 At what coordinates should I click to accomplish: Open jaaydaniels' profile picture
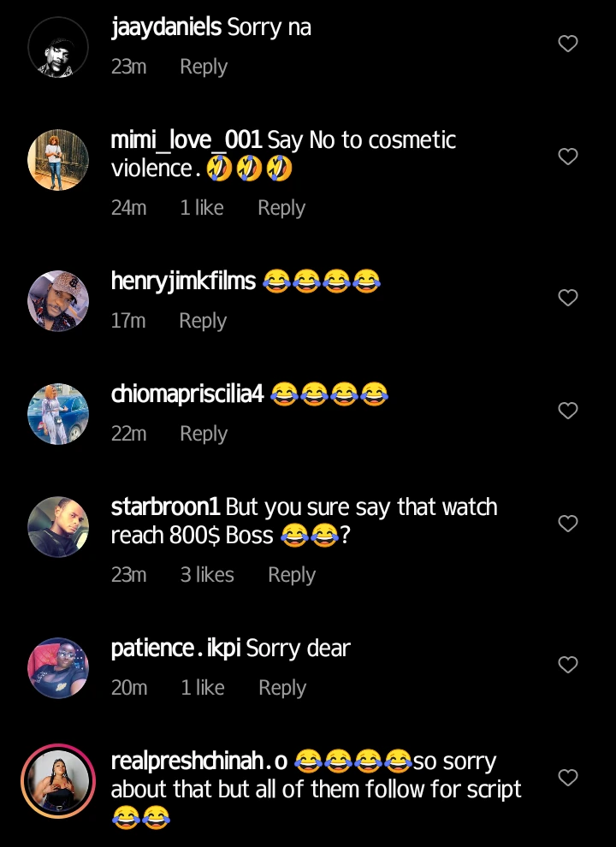[58, 47]
